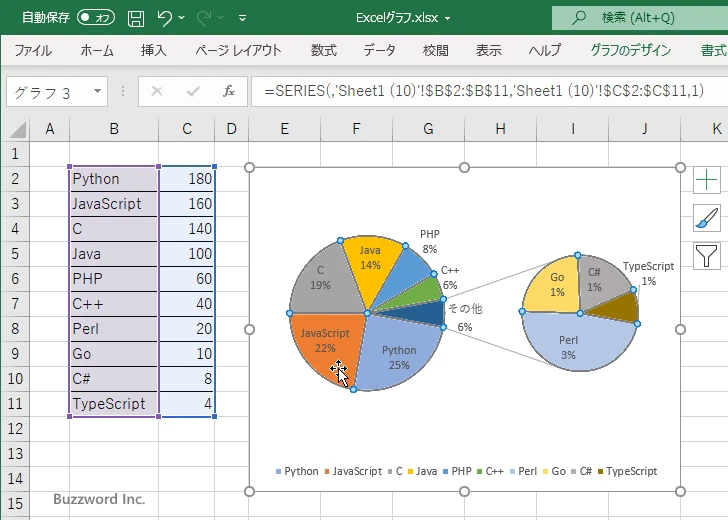Click cell with value 180
The image size is (728, 520).
(187, 179)
